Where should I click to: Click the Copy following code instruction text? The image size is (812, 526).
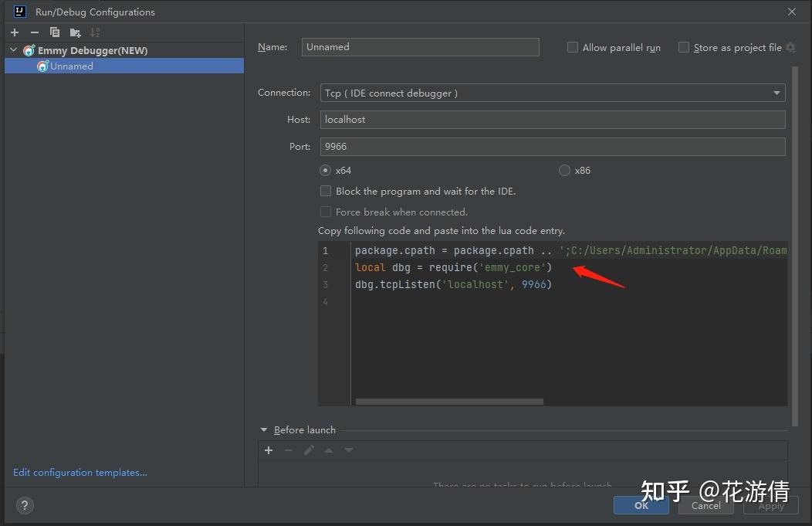[x=442, y=231]
